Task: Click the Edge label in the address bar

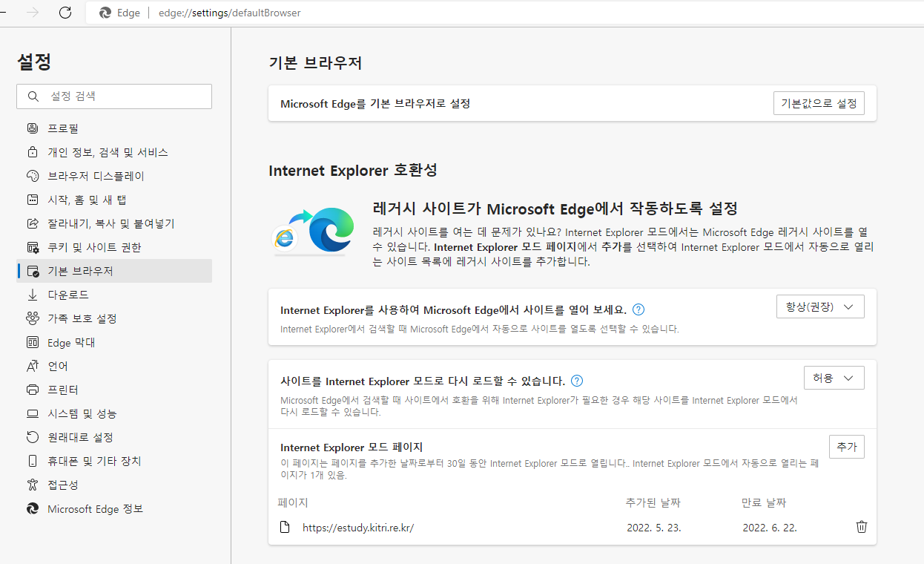Action: 128,13
